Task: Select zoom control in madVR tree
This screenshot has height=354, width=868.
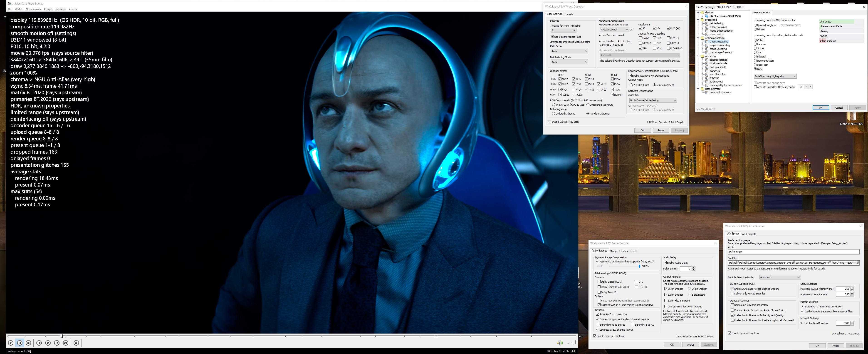Action: coord(716,34)
